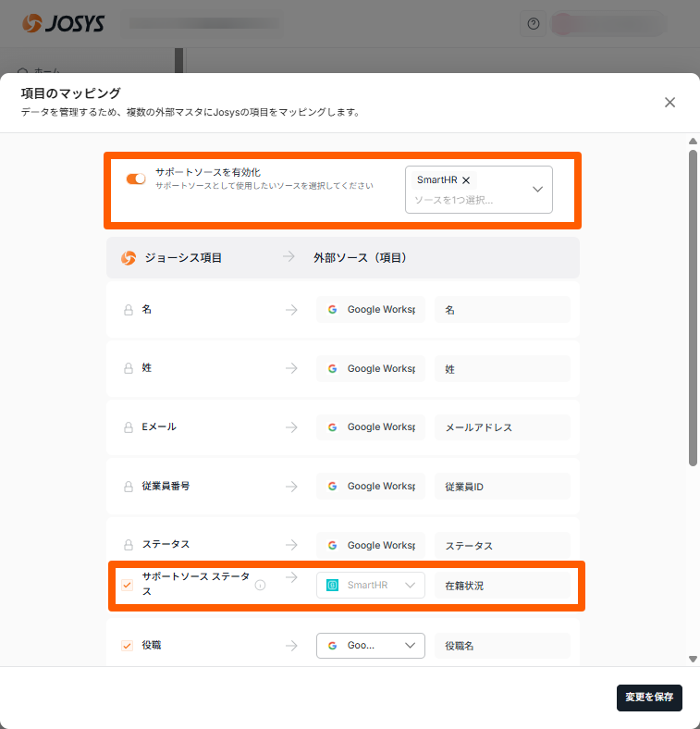Disable the サポートソースを有効化 toggle
Screen dimensions: 700x729
(x=136, y=179)
